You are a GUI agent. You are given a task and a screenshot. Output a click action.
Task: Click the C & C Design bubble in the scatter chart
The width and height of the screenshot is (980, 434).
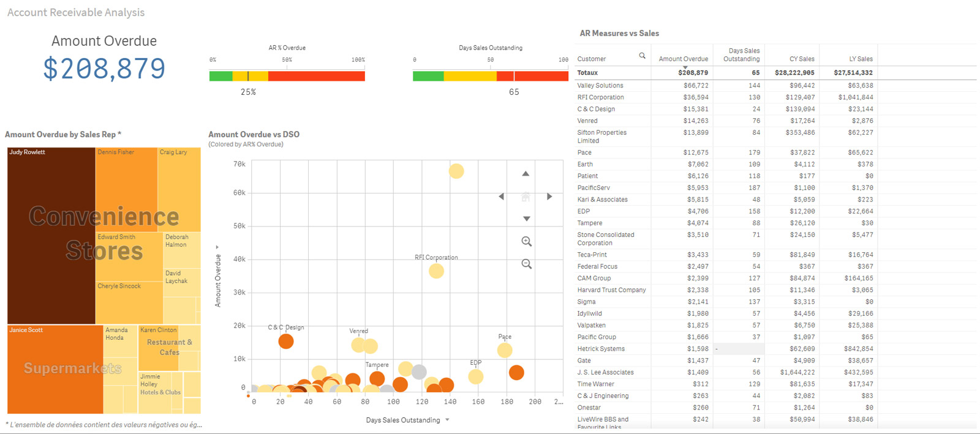click(x=286, y=341)
